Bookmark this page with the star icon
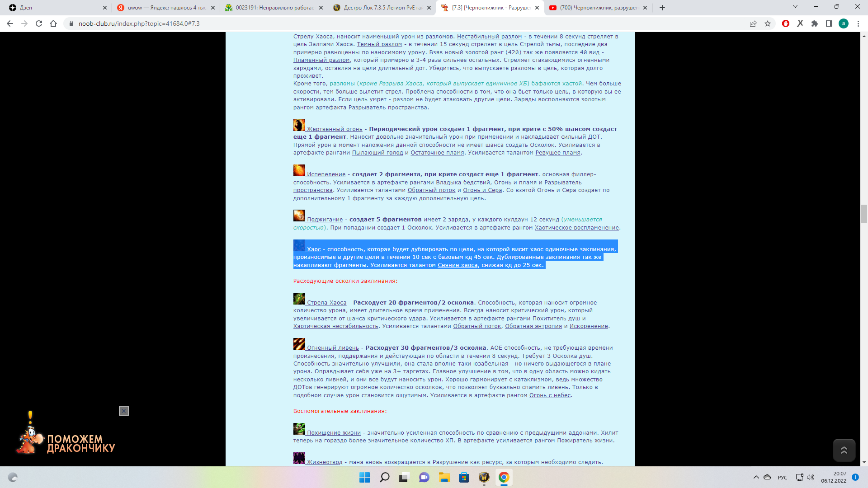 (768, 23)
